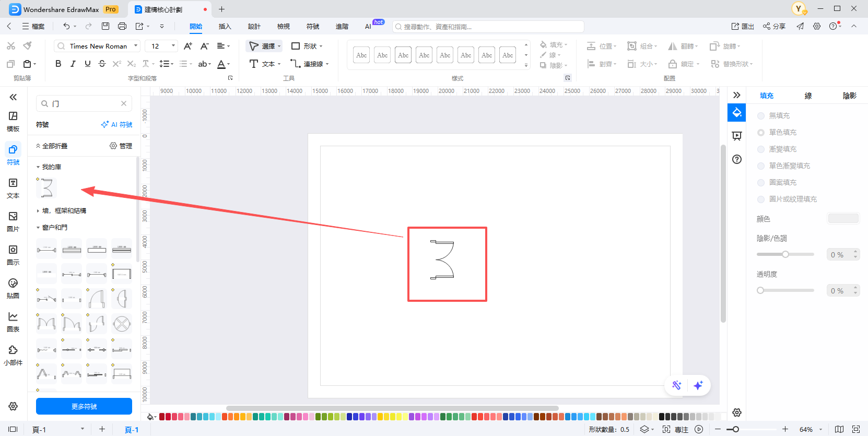Click the Print icon
This screenshot has height=436, width=868.
point(122,26)
